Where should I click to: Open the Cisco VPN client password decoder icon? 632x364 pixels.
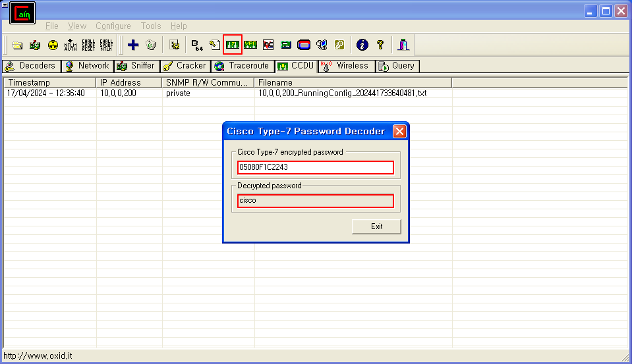[x=250, y=45]
